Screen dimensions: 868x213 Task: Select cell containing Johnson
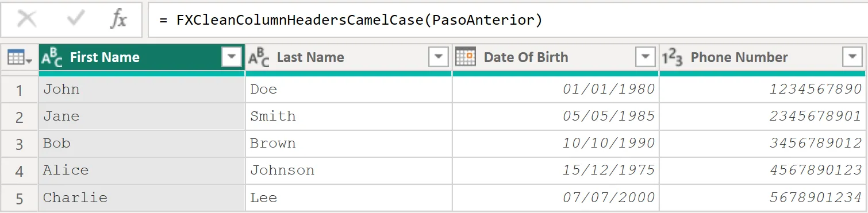tap(349, 171)
